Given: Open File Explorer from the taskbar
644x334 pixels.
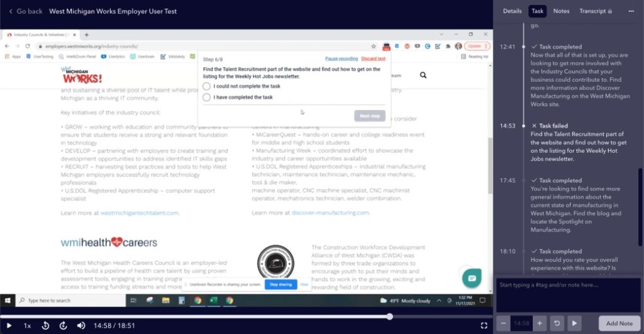Looking at the screenshot, I should (165, 300).
